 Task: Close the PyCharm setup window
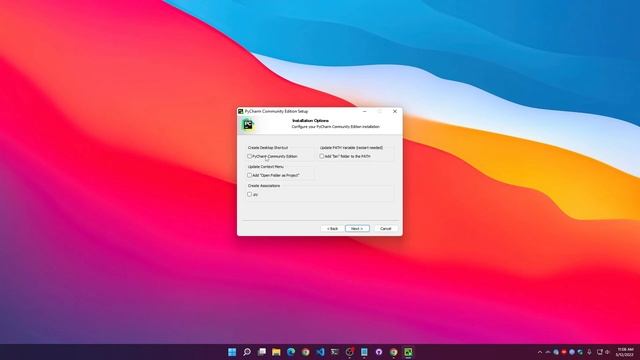tap(395, 111)
